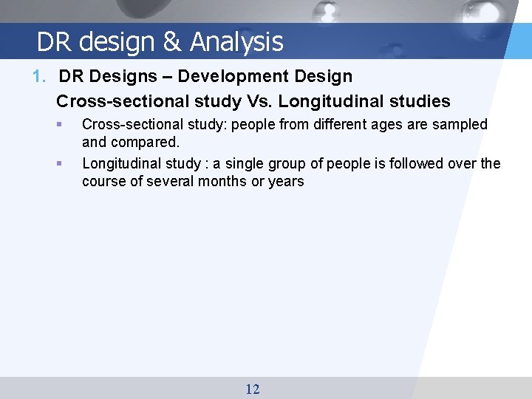Click the line "and compared."
Viewport: 532px width, 399px height.
point(131,142)
